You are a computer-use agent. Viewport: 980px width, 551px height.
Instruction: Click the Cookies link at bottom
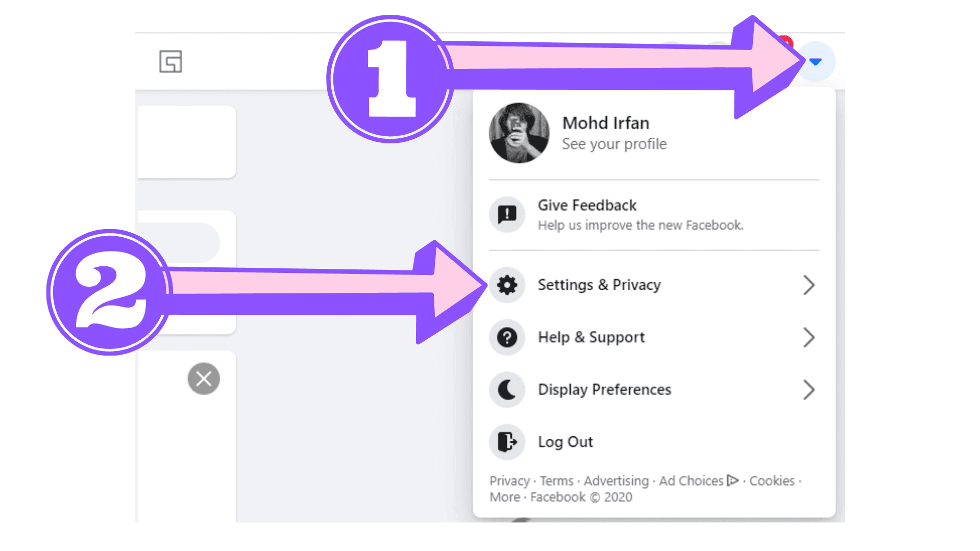[x=773, y=481]
